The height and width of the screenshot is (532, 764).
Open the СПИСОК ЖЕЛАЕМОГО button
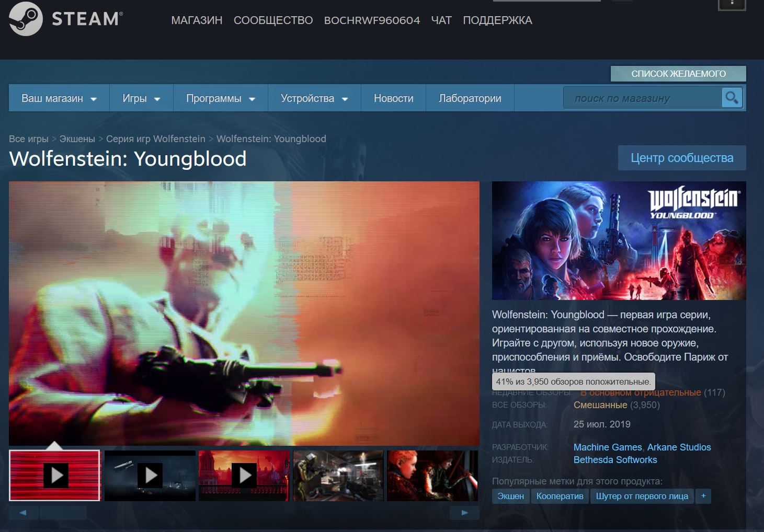(678, 74)
